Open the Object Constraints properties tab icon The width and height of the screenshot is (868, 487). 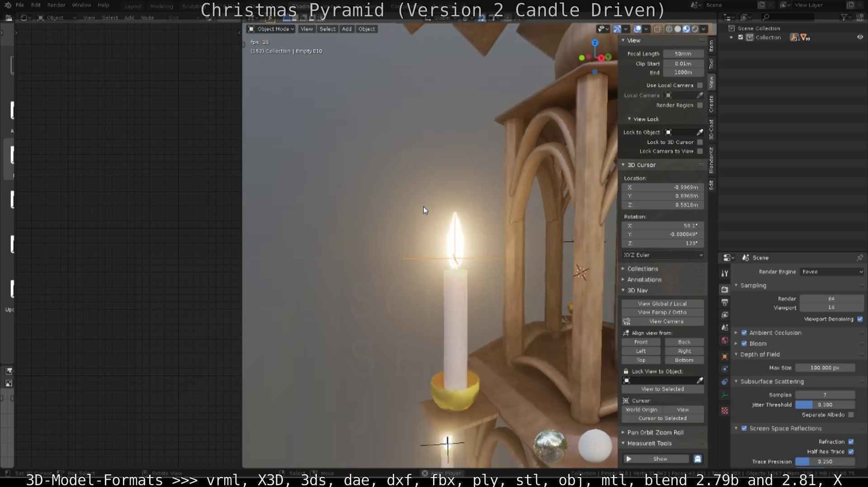pyautogui.click(x=725, y=382)
